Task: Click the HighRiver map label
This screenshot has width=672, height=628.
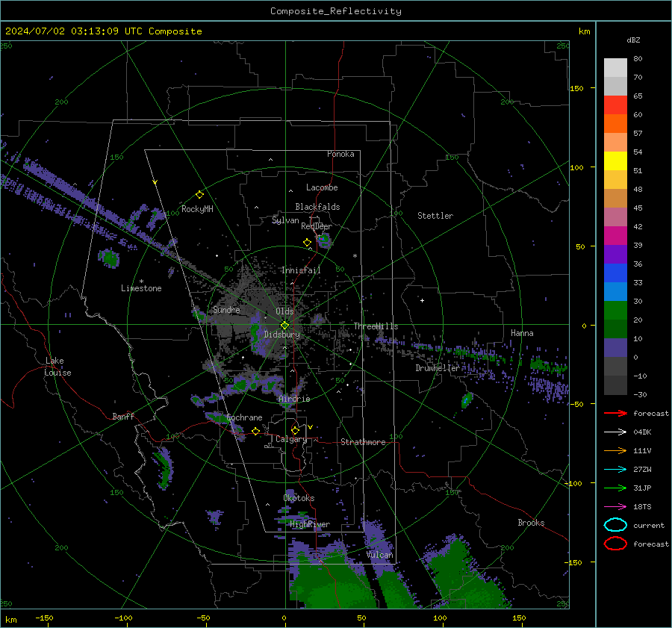Action: pos(309,524)
